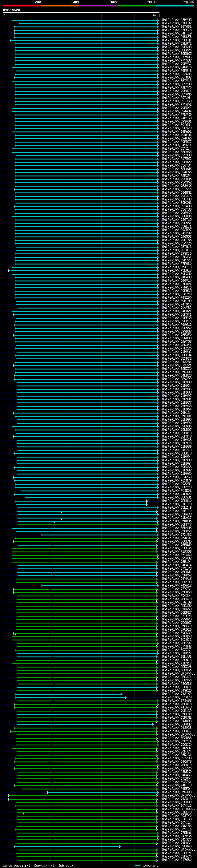Select hit label UniRef100_A7Y5W6
This screenshot has height=868, width=197.
tap(177, 57)
